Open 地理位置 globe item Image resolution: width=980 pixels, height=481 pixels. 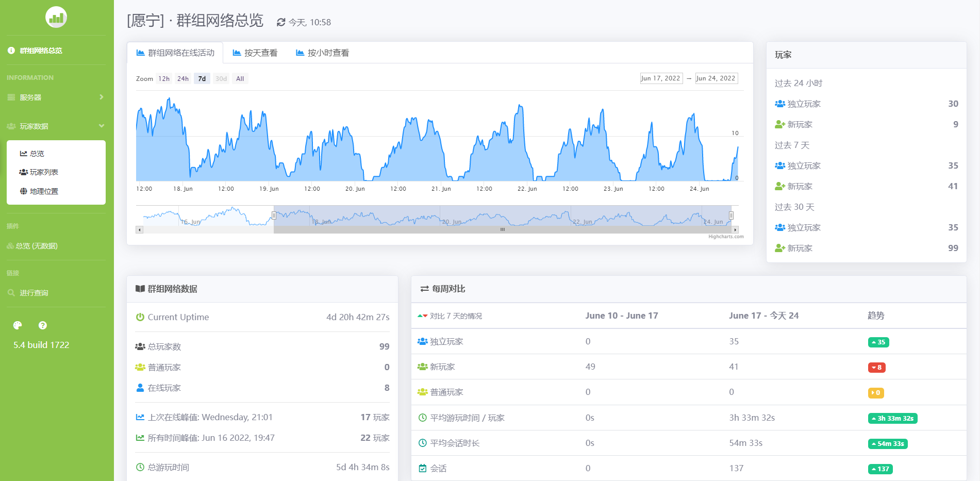[x=43, y=191]
